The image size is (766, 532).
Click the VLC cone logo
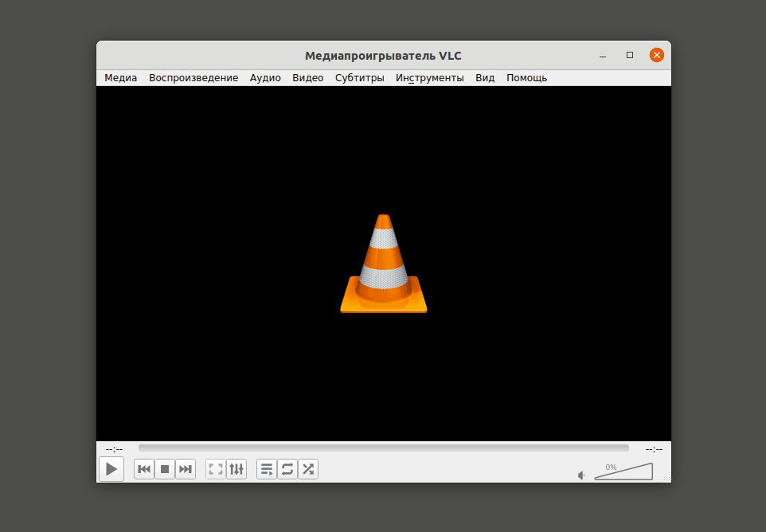[384, 264]
